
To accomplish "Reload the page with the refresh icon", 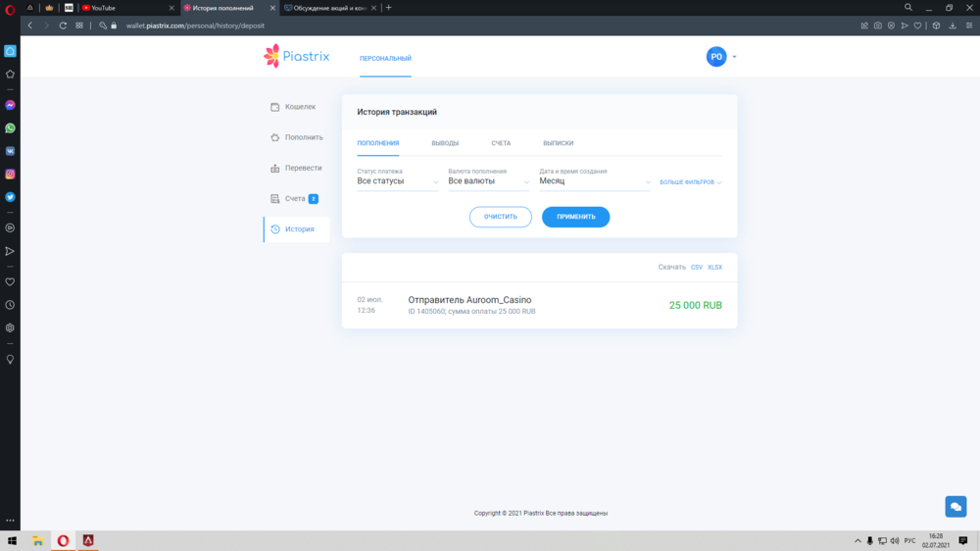I will coord(63,25).
